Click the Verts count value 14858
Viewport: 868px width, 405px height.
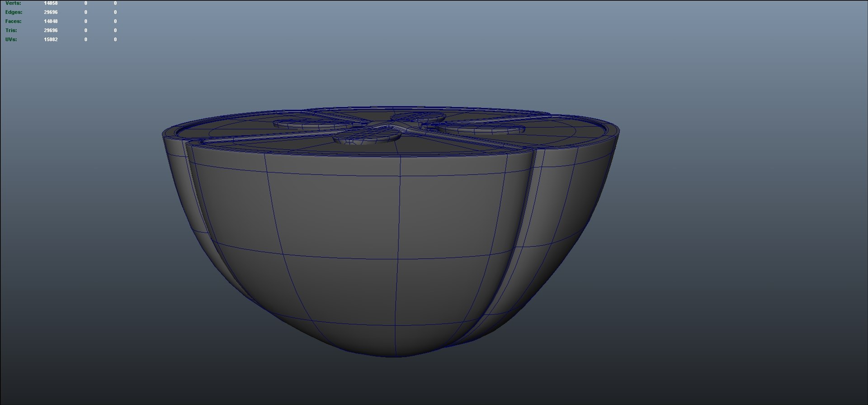tap(51, 3)
